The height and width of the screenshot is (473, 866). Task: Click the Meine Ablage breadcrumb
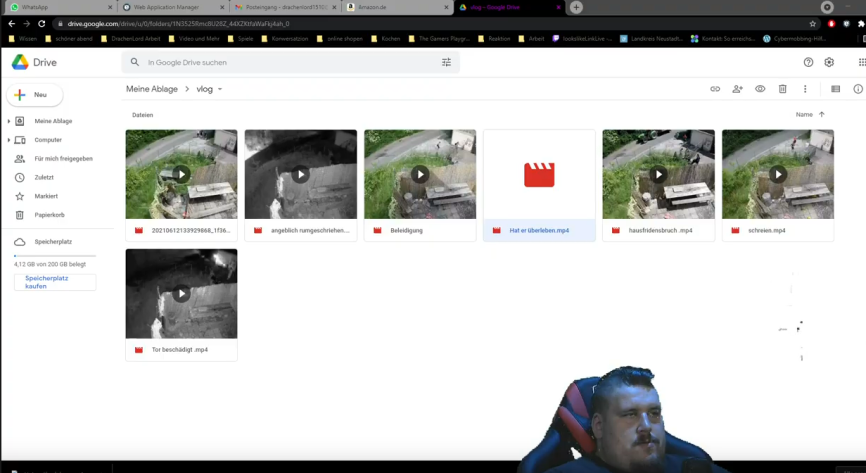click(x=152, y=89)
